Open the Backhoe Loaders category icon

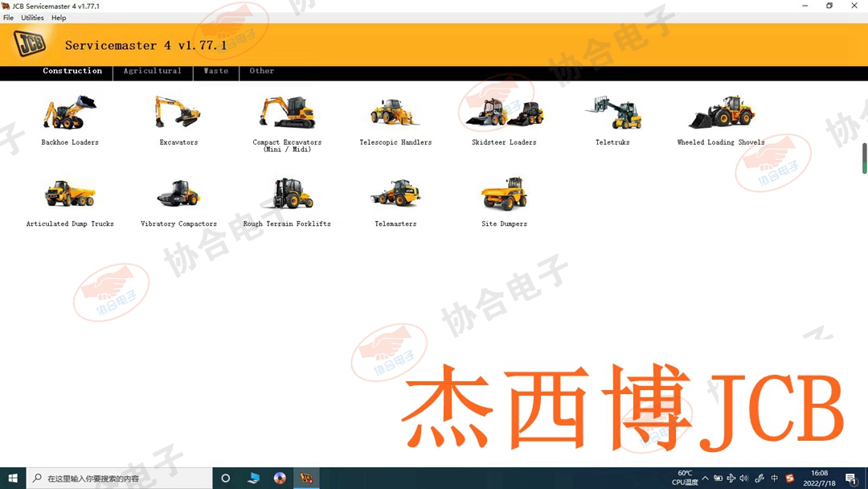(70, 112)
